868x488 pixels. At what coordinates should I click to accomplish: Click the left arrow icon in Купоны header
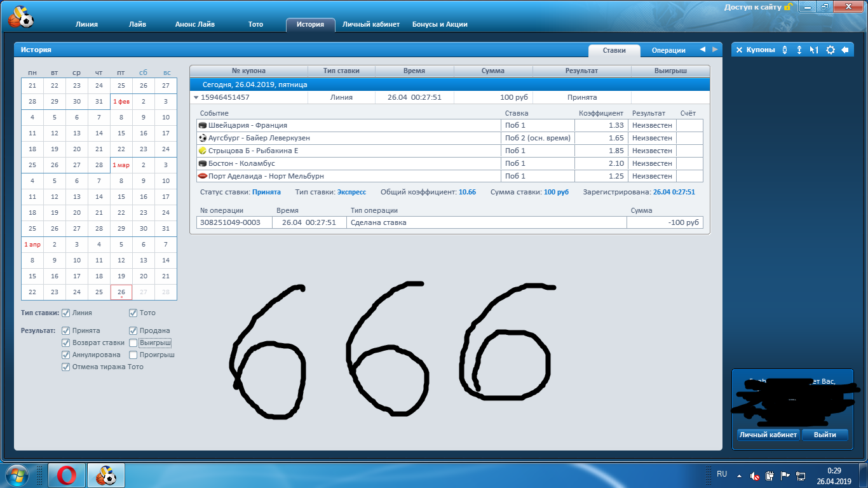(845, 50)
